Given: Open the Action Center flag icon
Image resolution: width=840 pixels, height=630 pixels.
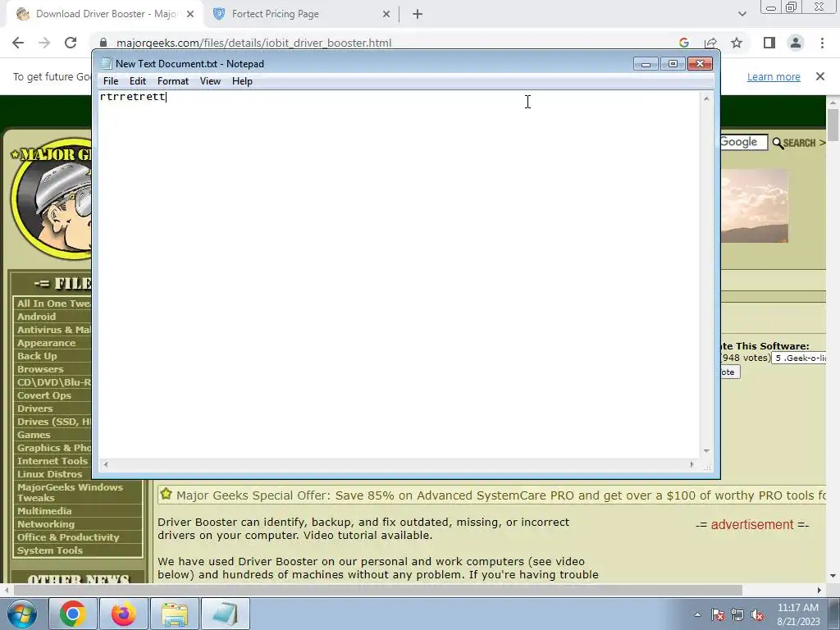Looking at the screenshot, I should pyautogui.click(x=717, y=614).
